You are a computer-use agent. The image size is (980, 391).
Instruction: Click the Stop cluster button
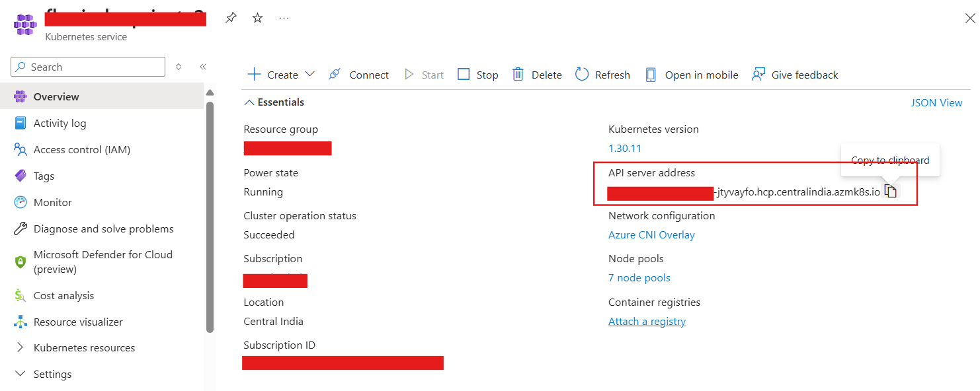(478, 75)
